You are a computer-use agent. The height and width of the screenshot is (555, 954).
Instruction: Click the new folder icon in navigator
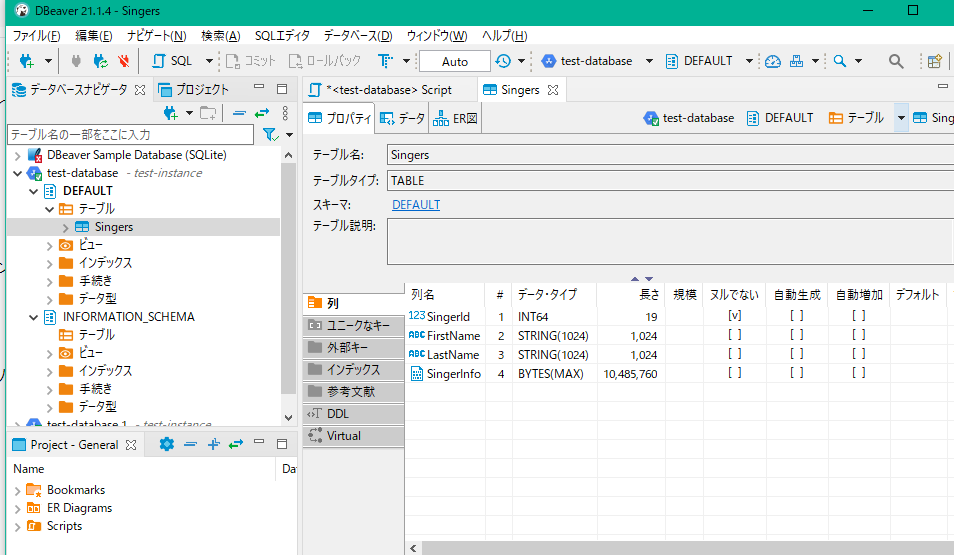pyautogui.click(x=208, y=113)
